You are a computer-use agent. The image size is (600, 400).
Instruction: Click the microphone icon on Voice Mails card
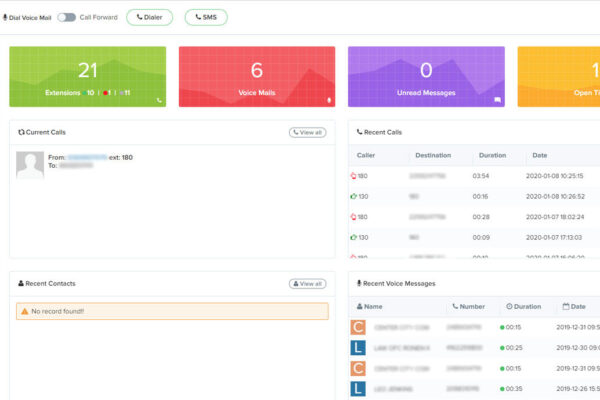coord(328,100)
